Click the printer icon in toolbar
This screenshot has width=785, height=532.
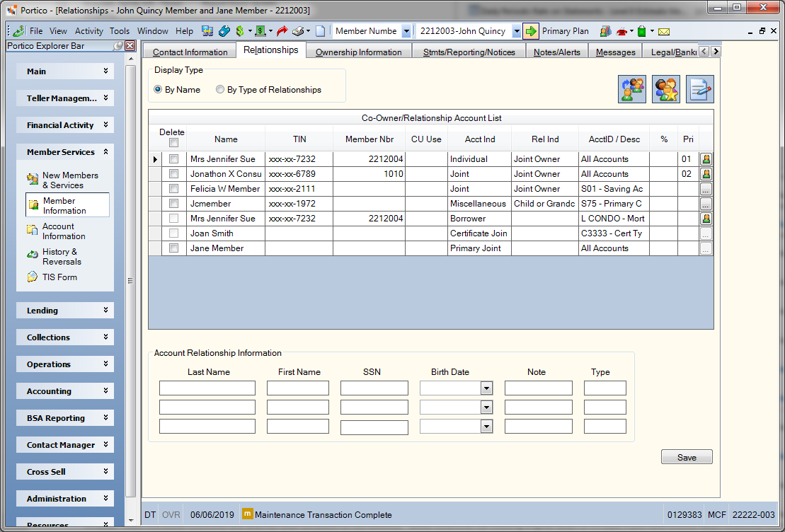pos(299,31)
